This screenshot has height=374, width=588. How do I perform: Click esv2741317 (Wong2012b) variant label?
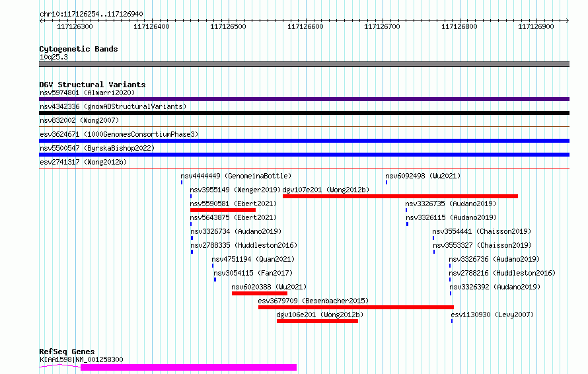83,162
